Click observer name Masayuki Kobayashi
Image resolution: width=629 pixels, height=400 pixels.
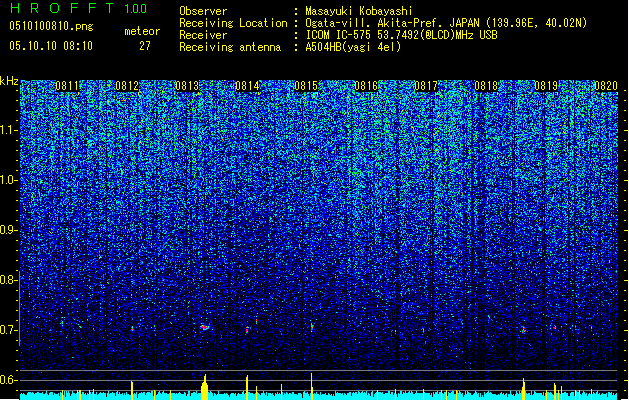[359, 11]
